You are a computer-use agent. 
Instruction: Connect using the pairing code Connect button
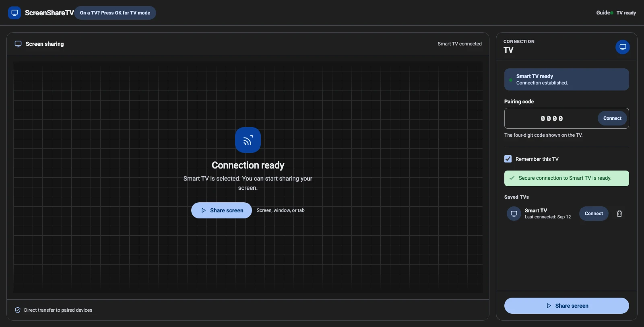point(612,118)
